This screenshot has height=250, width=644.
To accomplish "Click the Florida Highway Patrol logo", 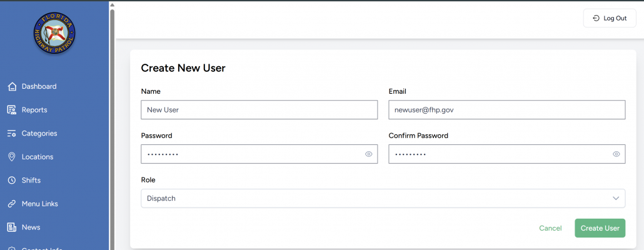I will (54, 33).
